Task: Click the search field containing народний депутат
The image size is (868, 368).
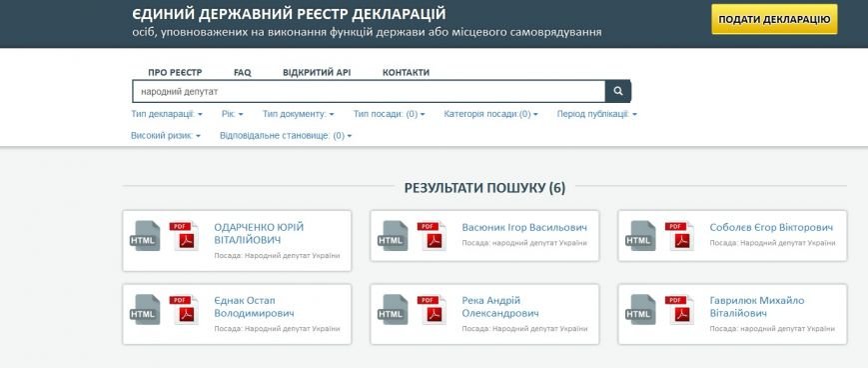Action: pos(369,91)
